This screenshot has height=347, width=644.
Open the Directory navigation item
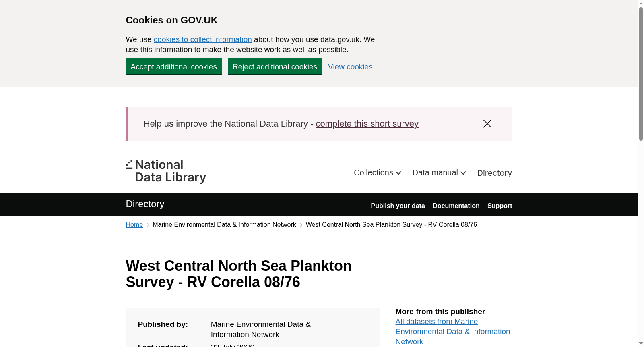pyautogui.click(x=494, y=173)
